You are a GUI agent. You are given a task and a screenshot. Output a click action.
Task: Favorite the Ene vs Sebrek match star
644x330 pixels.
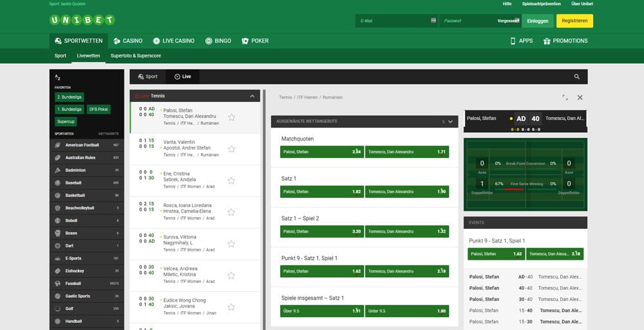(232, 180)
